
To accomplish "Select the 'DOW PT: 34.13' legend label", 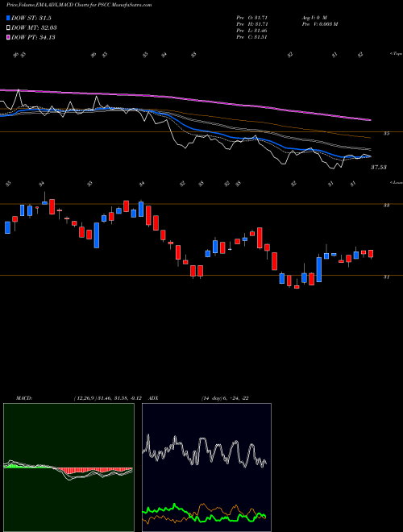I will [x=33, y=37].
